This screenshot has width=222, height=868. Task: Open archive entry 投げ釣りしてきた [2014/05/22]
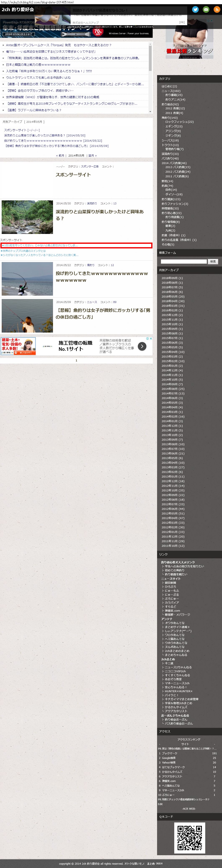click(53, 141)
